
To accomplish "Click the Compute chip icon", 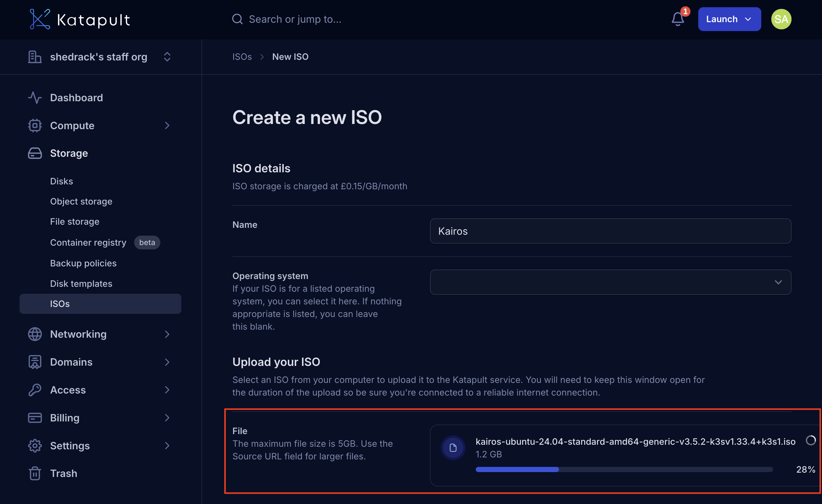I will pos(35,126).
